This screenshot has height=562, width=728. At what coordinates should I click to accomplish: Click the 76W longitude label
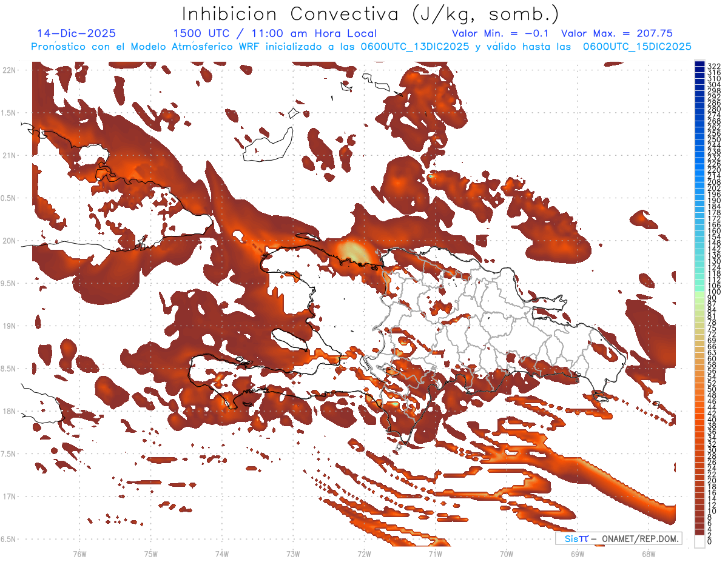[x=79, y=554]
